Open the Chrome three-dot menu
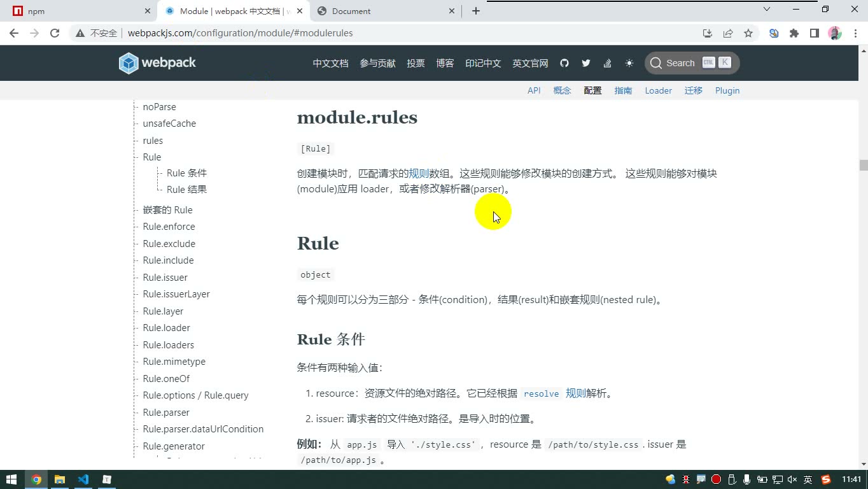This screenshot has height=489, width=868. point(856,33)
